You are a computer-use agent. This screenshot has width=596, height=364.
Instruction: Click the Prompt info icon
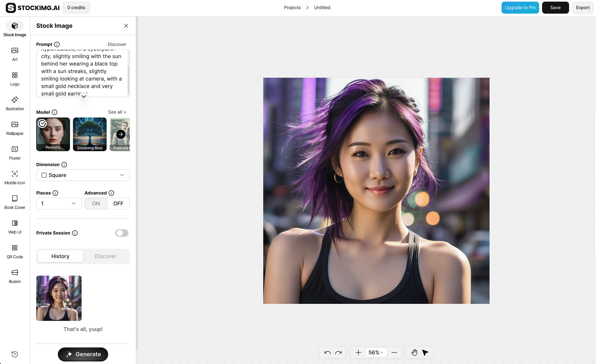pos(57,44)
